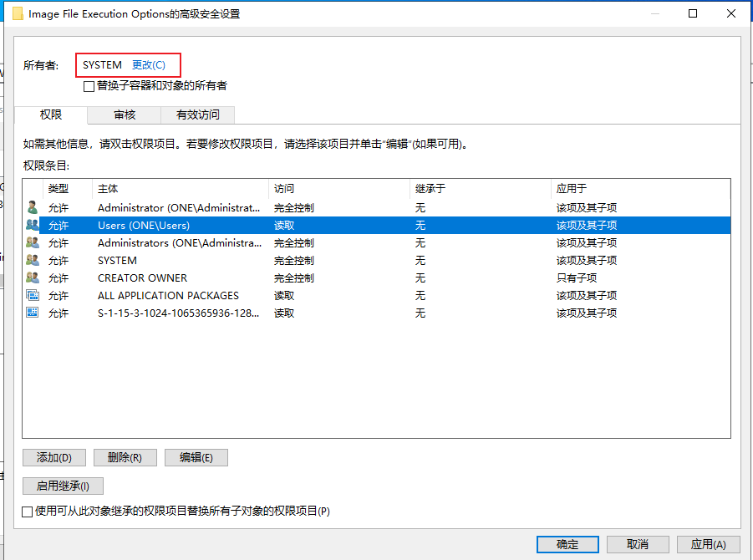Sort by the 应用于 column header
The image size is (753, 560).
641,189
